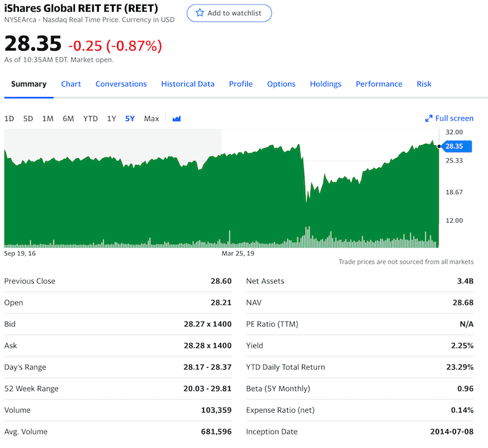Select the 1Y chart range
488x448 pixels.
click(111, 119)
